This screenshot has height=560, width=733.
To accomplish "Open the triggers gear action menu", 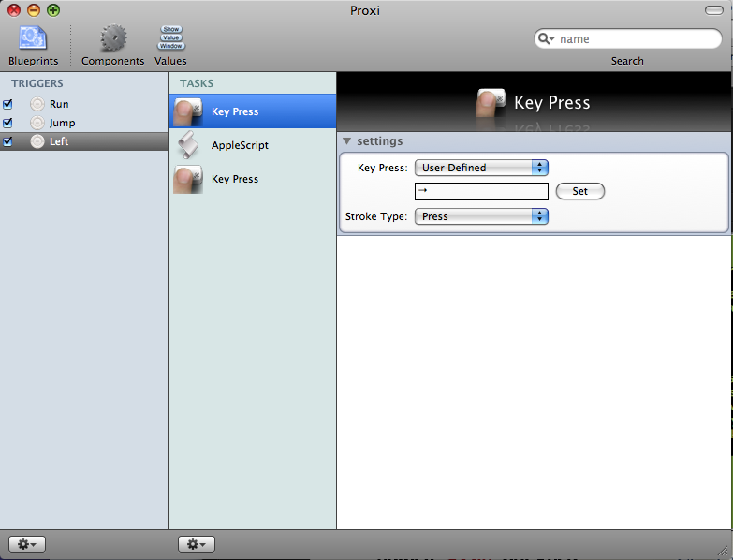I will pos(26,544).
